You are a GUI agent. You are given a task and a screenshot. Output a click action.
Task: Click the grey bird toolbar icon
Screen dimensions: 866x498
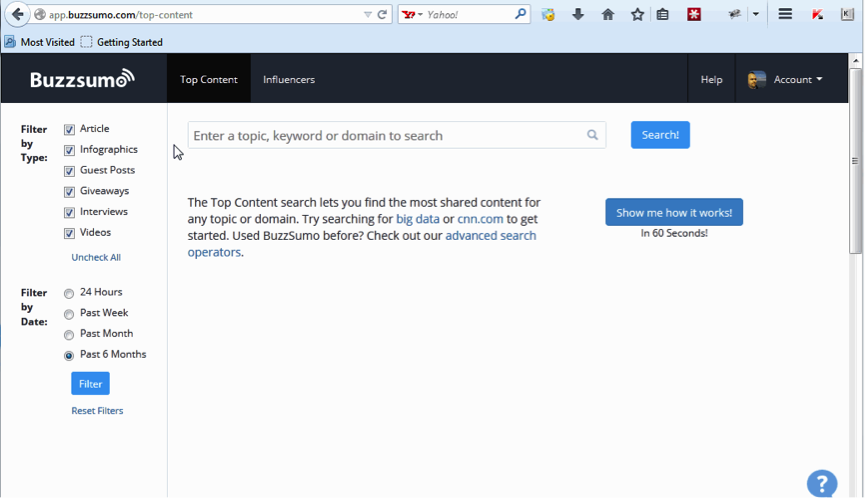(735, 14)
